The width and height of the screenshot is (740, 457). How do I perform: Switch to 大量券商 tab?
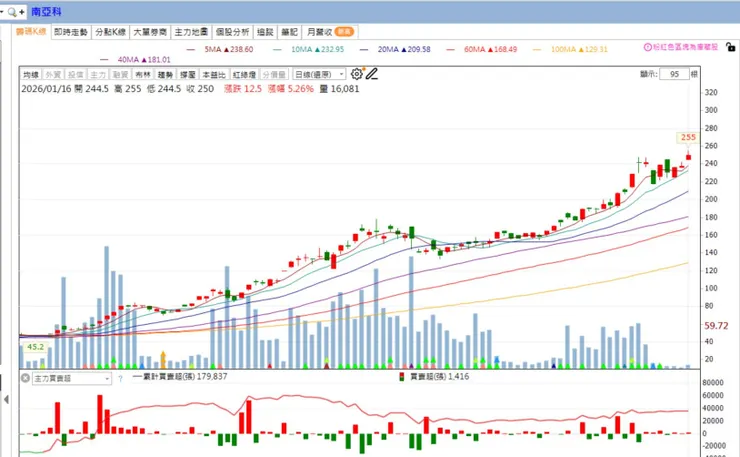150,32
